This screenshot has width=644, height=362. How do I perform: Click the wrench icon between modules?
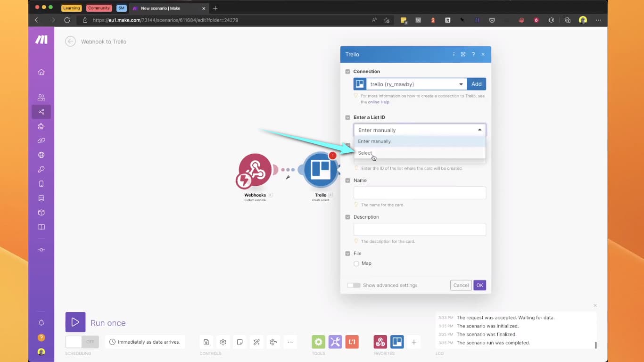(288, 177)
